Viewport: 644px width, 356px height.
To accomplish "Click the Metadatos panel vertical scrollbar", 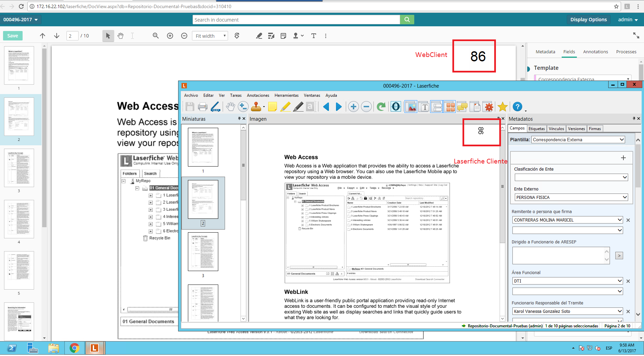I will (638, 166).
